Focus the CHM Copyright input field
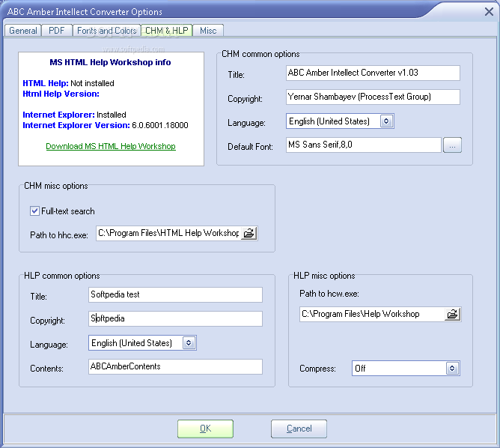500x448 pixels. [373, 97]
